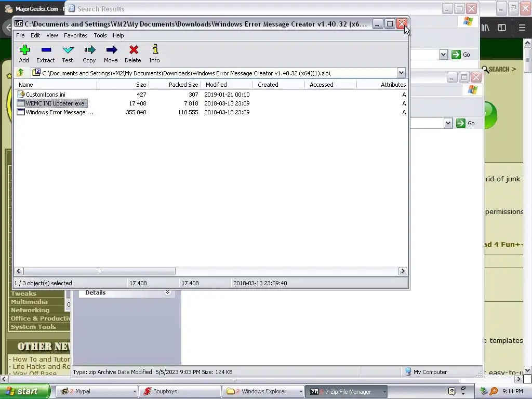
Task: Open the browser hamburger menu icon
Action: point(522,28)
